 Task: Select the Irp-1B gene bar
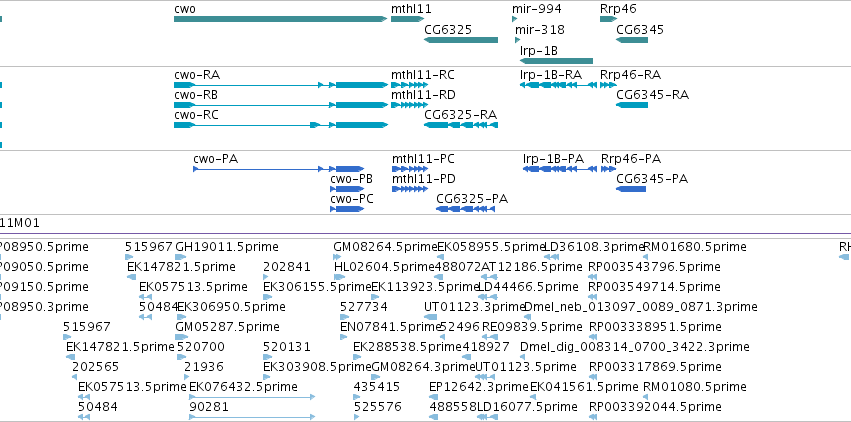(556, 61)
